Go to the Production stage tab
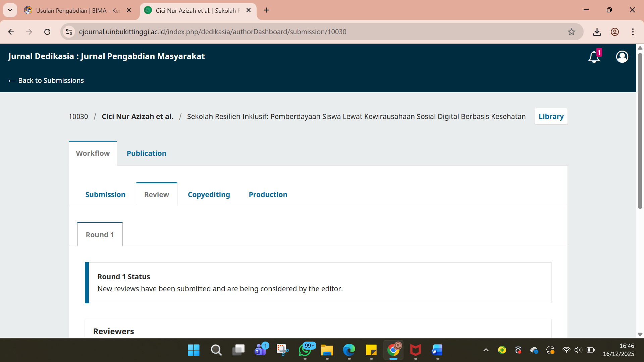The width and height of the screenshot is (644, 362). point(268,194)
